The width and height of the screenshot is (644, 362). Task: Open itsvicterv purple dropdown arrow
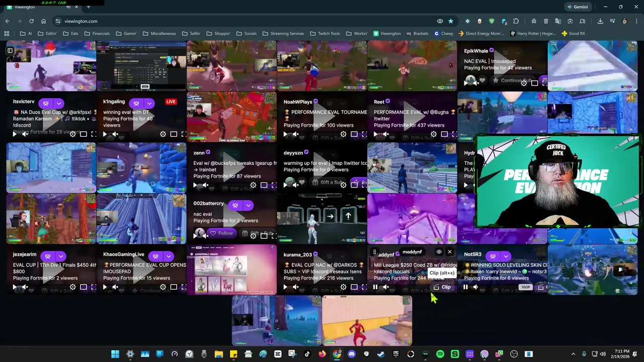point(59,103)
